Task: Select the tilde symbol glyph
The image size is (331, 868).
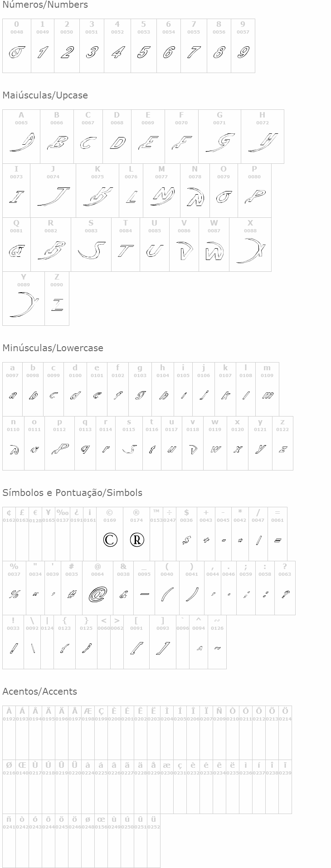Action: pos(217,648)
